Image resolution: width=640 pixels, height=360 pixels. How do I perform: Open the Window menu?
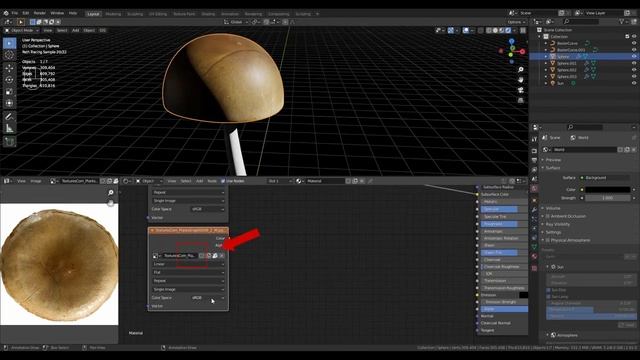click(x=57, y=13)
